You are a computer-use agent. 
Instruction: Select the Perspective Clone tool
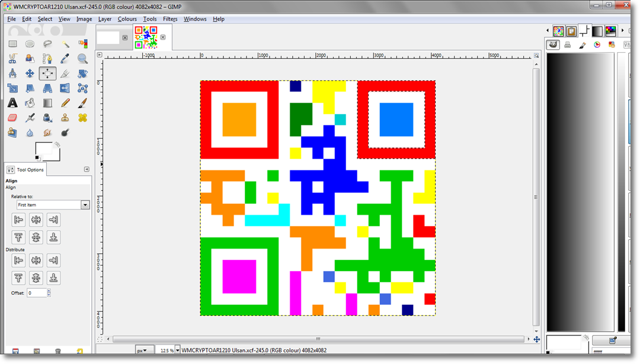coord(12,133)
